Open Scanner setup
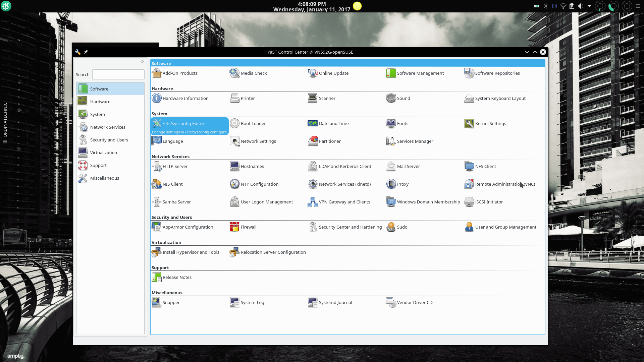 322,98
